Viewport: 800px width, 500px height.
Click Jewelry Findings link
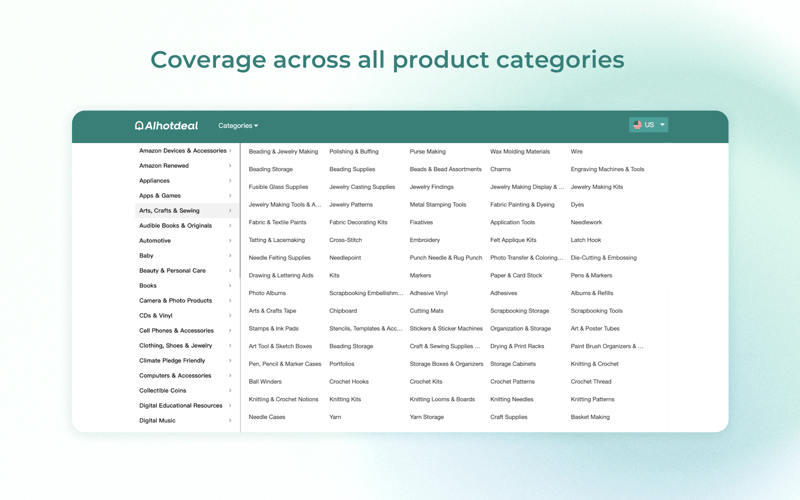(x=431, y=187)
